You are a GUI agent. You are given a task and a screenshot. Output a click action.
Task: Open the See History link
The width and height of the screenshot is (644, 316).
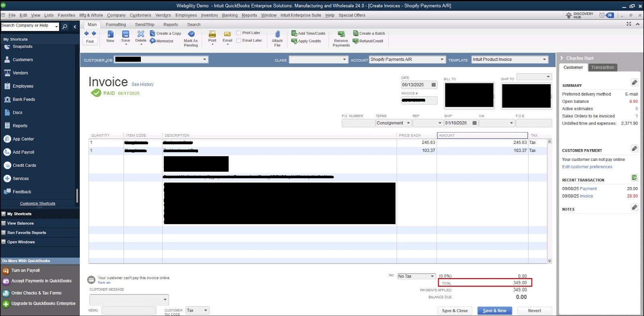click(x=142, y=85)
